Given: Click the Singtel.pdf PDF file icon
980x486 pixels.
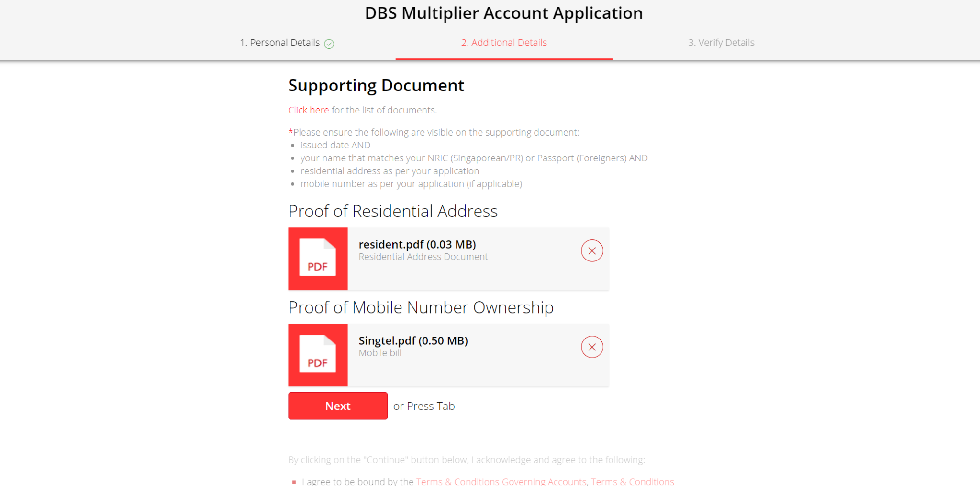Looking at the screenshot, I should pos(318,355).
